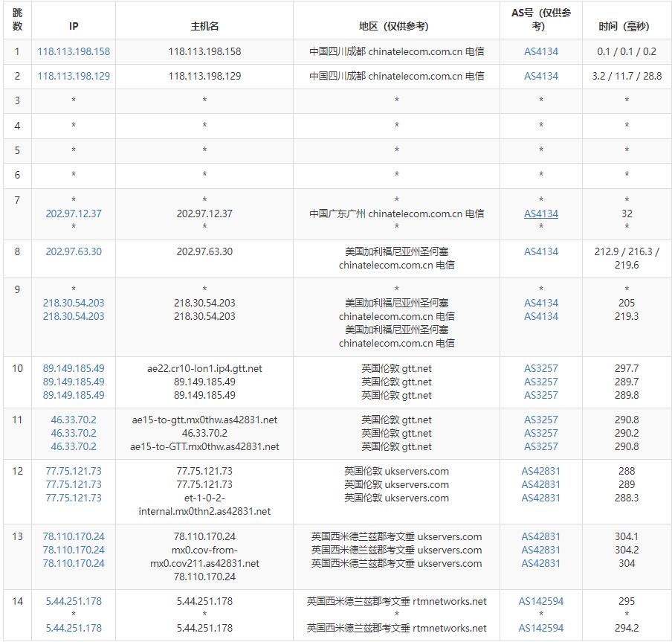
Task: Open the 118.113.198.158 link in the IP column
Action: coord(74,51)
